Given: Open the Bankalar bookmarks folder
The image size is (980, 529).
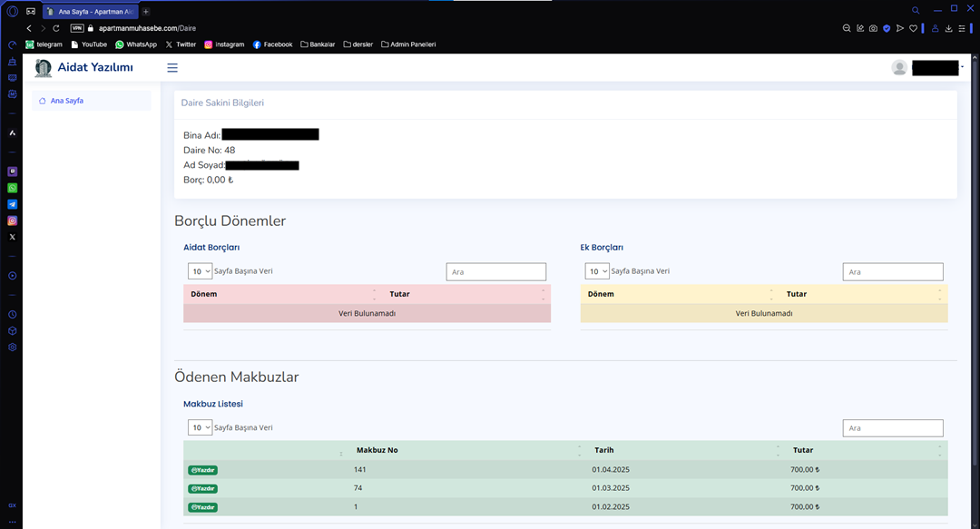Looking at the screenshot, I should (x=318, y=44).
